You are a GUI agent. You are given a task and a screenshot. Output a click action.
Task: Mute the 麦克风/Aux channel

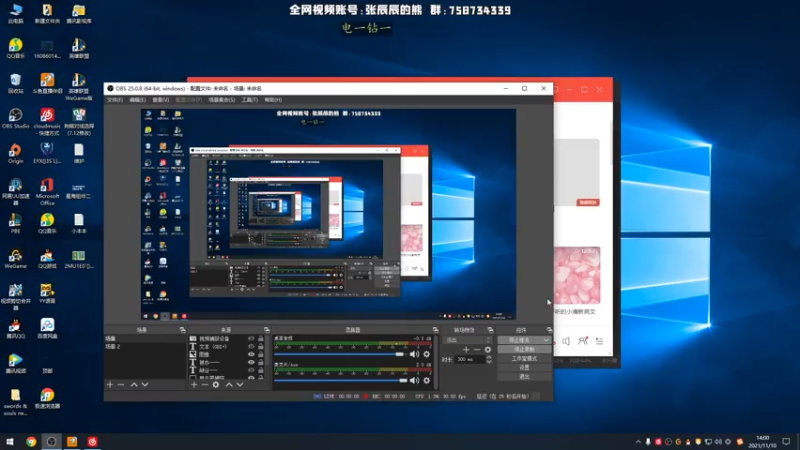(x=414, y=380)
